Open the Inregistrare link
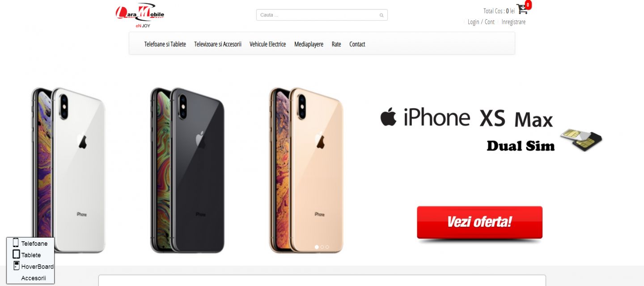Image resolution: width=644 pixels, height=286 pixels. pyautogui.click(x=513, y=22)
